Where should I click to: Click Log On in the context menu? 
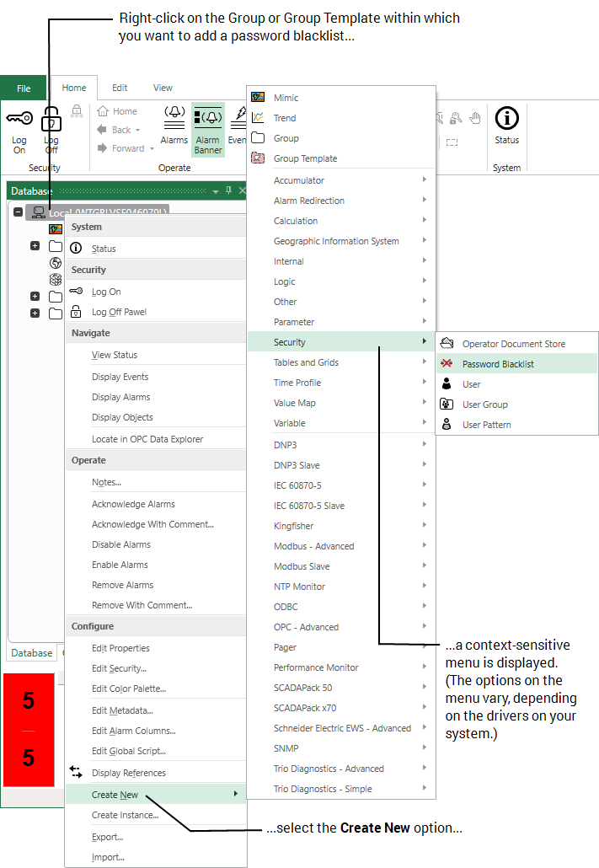(x=156, y=292)
